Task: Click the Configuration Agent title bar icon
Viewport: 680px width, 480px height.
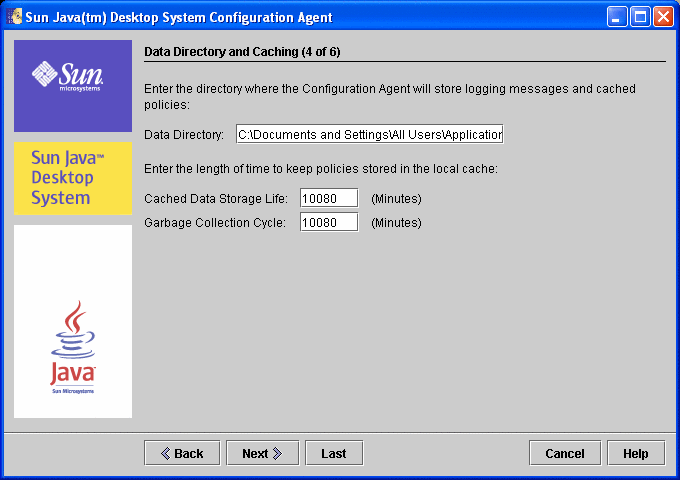Action: [14, 17]
